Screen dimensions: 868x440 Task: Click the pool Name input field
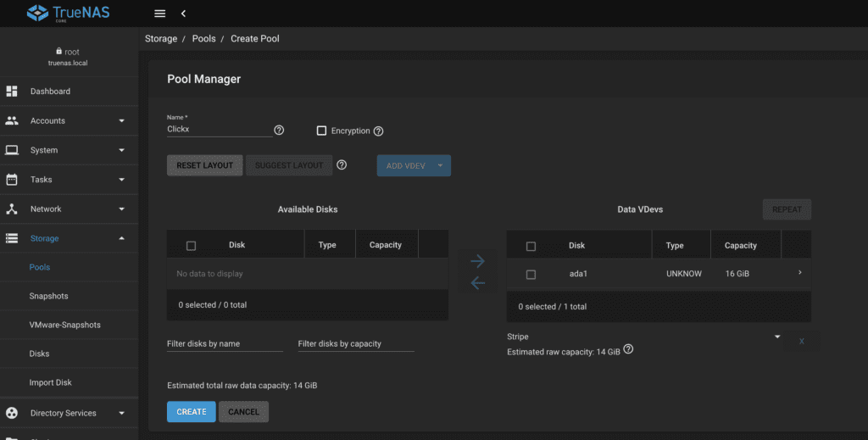[220, 129]
